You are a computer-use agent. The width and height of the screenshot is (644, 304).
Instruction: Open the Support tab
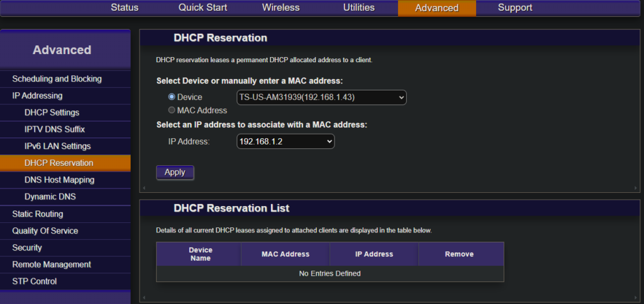pyautogui.click(x=515, y=8)
